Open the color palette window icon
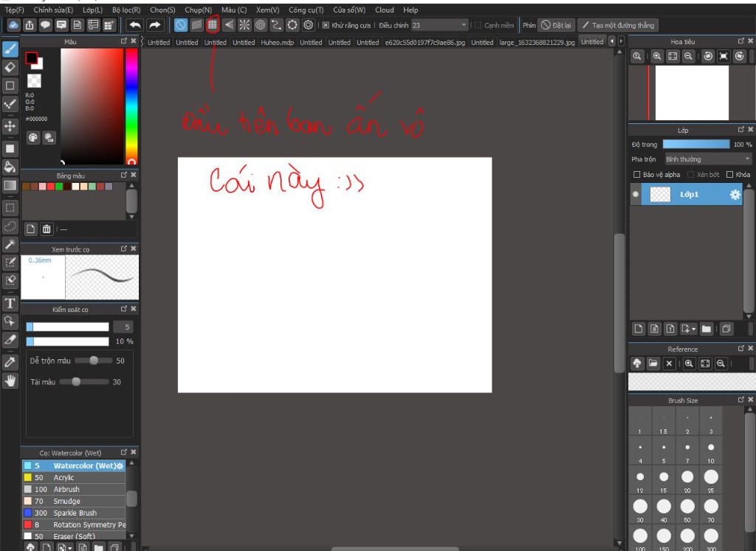The width and height of the screenshot is (756, 551). (32, 138)
